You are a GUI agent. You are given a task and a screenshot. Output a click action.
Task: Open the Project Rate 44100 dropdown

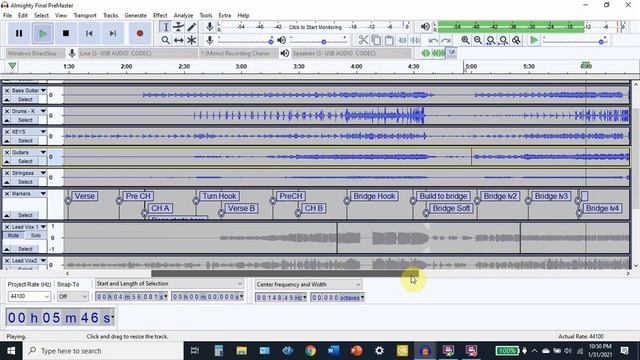(x=29, y=296)
